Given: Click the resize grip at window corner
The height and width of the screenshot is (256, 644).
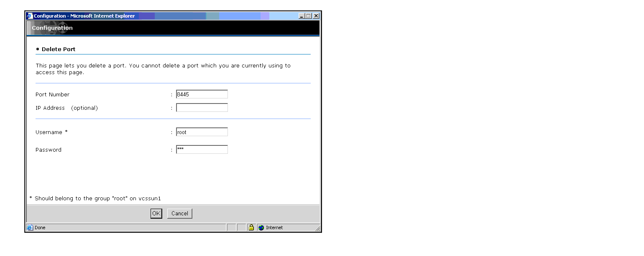Looking at the screenshot, I should [317, 228].
